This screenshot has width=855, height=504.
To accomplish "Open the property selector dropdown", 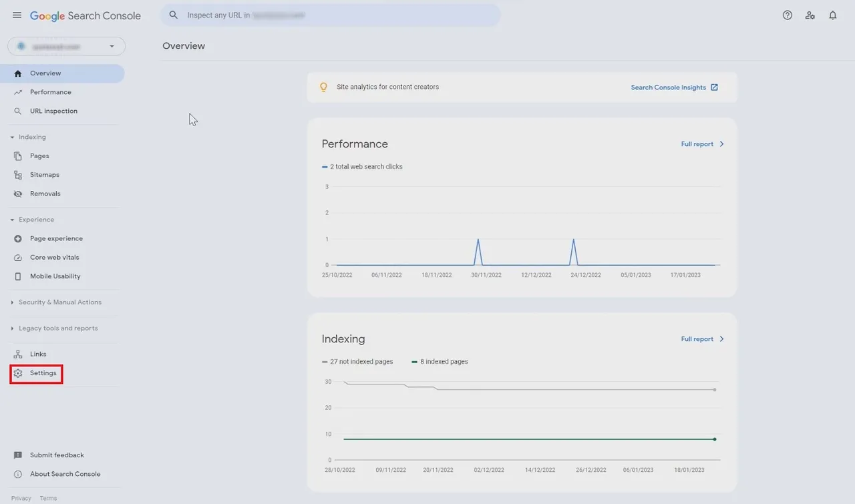I will 66,46.
